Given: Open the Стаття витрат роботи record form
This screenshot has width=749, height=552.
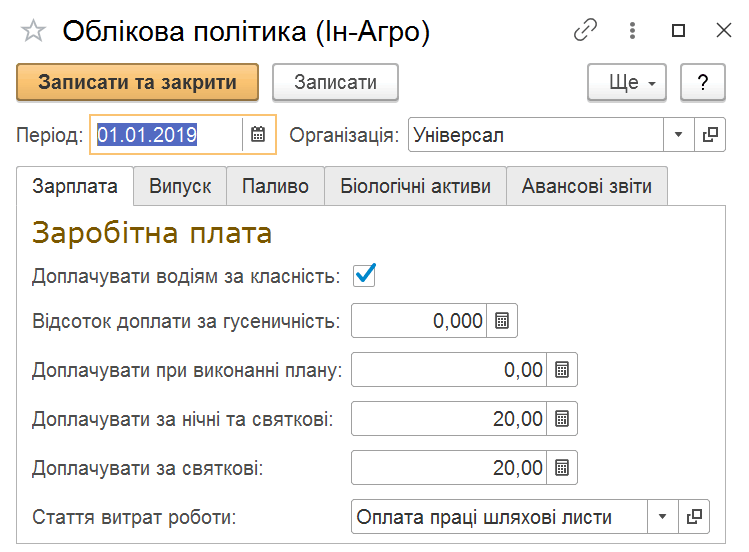Looking at the screenshot, I should pos(694,517).
